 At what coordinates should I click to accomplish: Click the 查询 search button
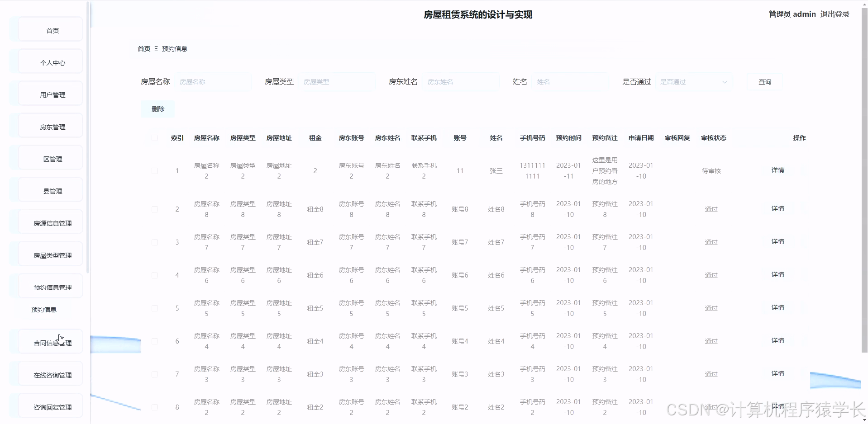pyautogui.click(x=764, y=82)
